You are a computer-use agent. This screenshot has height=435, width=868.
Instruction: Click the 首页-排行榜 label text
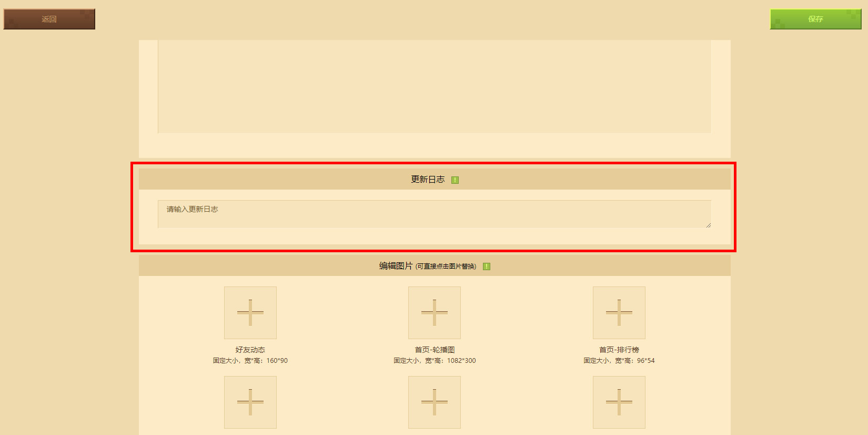[619, 350]
